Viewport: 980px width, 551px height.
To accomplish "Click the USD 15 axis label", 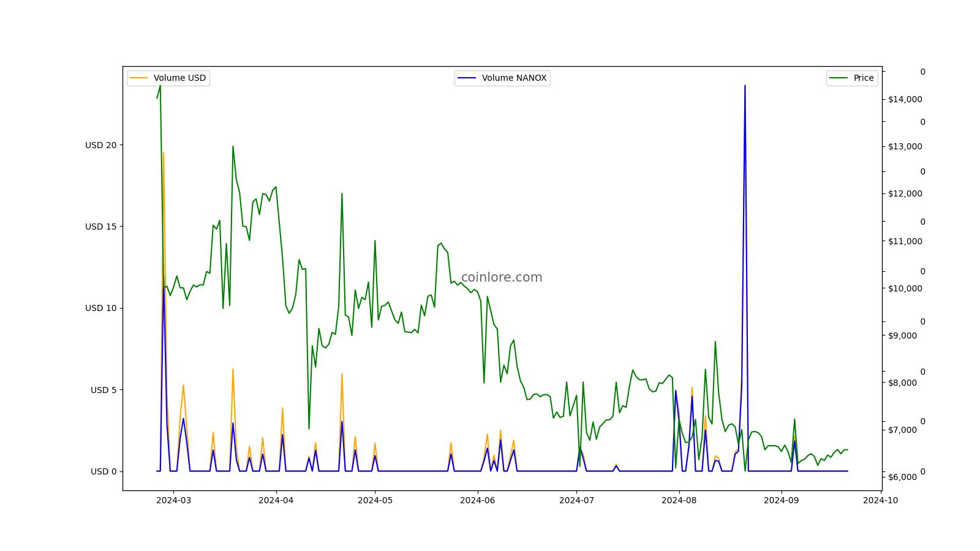I will pyautogui.click(x=100, y=227).
